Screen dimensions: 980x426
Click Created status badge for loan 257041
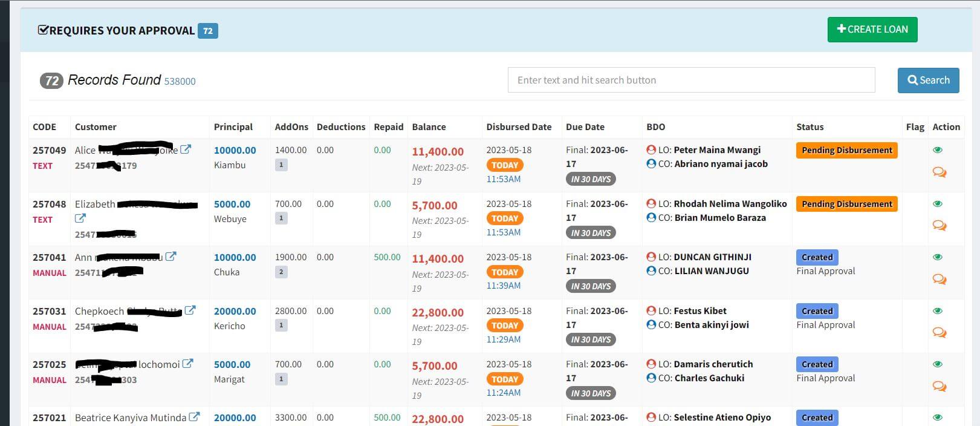tap(817, 257)
